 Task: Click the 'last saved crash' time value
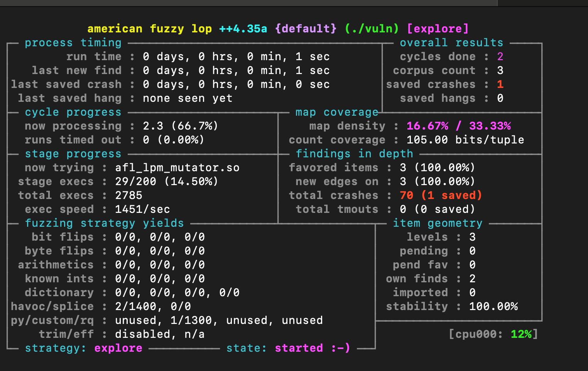click(x=237, y=84)
